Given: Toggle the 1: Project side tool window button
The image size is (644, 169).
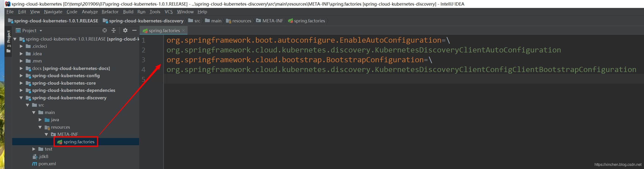Looking at the screenshot, I should (x=8, y=41).
